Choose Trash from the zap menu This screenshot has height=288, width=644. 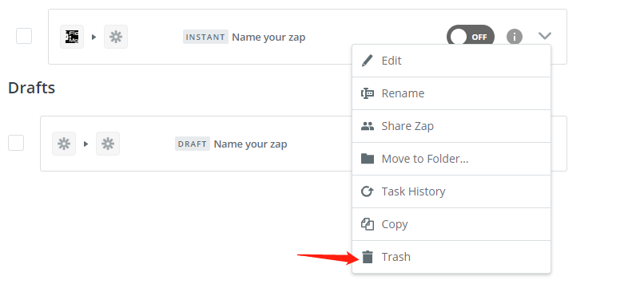tap(451, 257)
